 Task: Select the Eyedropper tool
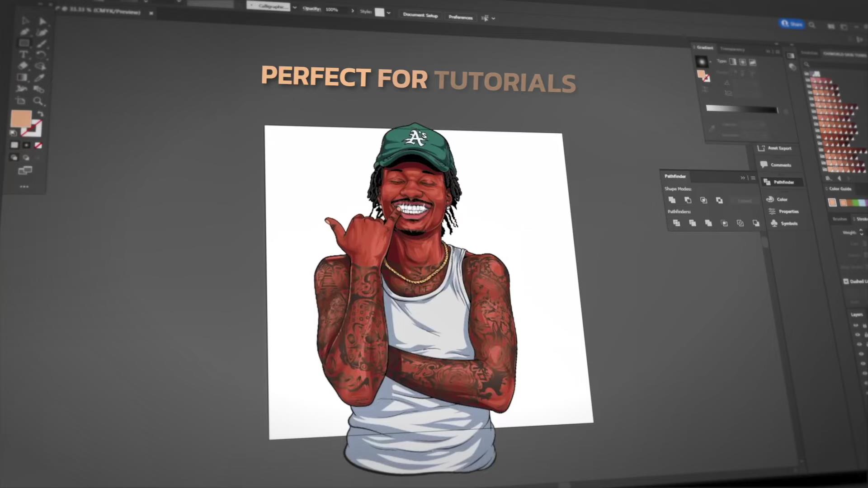[x=40, y=78]
